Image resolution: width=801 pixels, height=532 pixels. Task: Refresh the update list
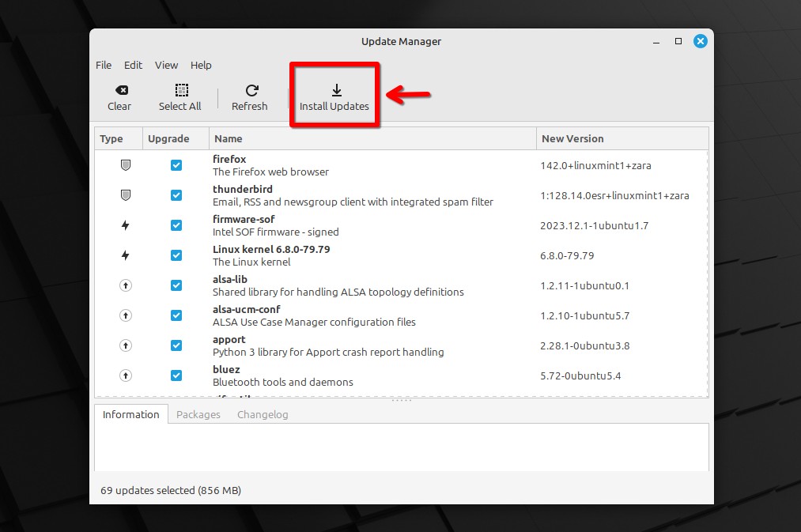pyautogui.click(x=249, y=98)
